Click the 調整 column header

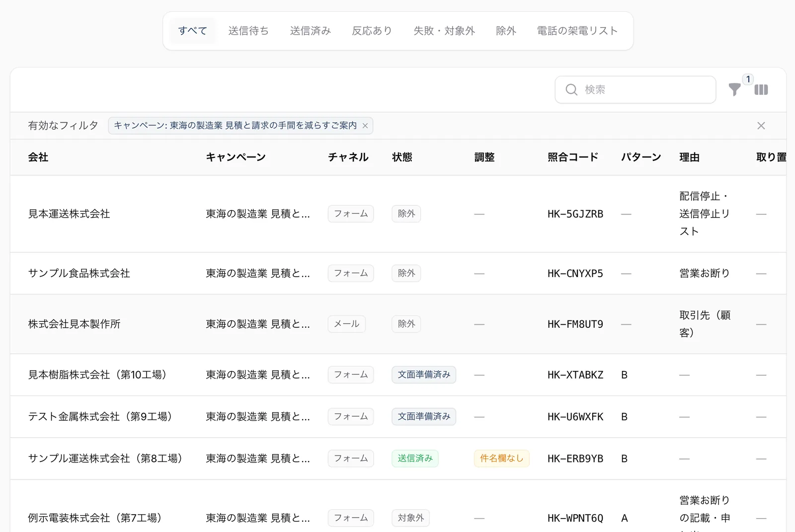pyautogui.click(x=484, y=157)
